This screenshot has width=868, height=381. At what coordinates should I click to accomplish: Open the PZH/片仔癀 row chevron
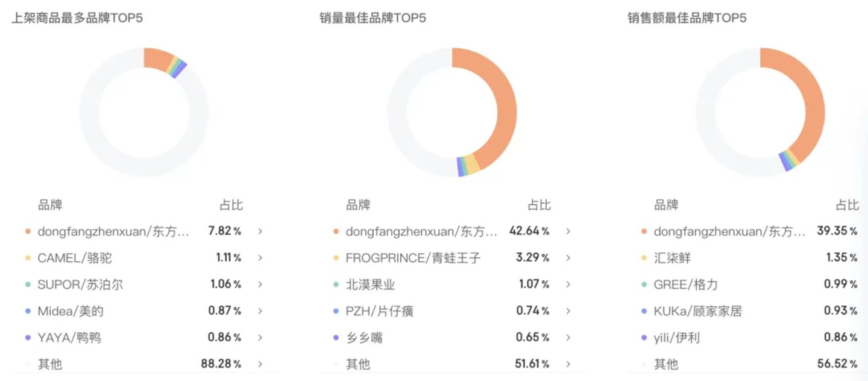[x=568, y=310]
